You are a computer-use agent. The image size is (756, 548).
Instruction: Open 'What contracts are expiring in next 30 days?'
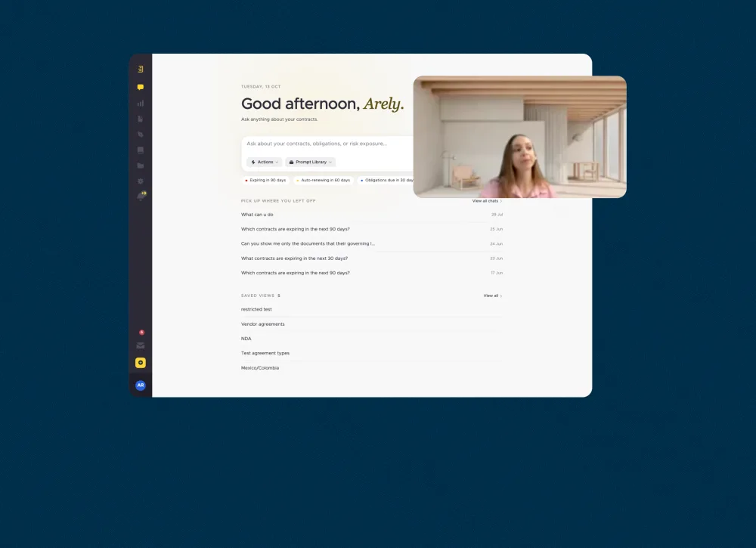click(372, 259)
